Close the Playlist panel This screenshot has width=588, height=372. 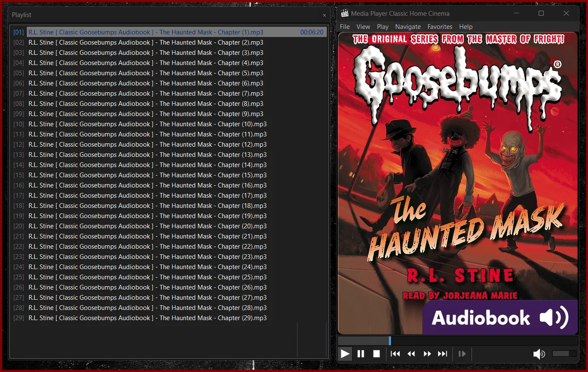point(324,15)
